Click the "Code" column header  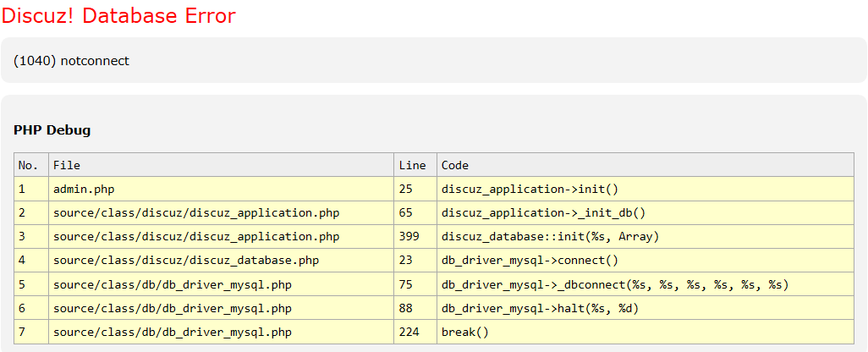(455, 165)
